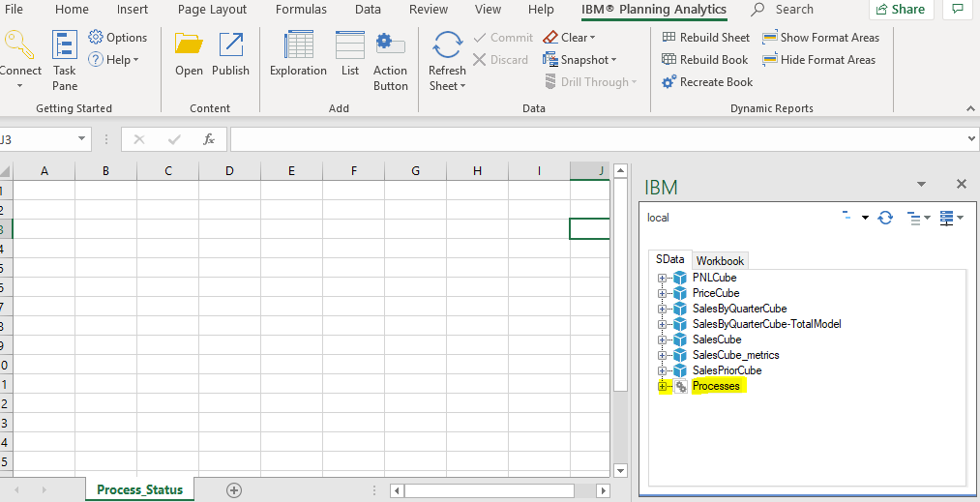This screenshot has width=980, height=502.
Task: Switch to the Page Layout tab
Action: pos(213,10)
